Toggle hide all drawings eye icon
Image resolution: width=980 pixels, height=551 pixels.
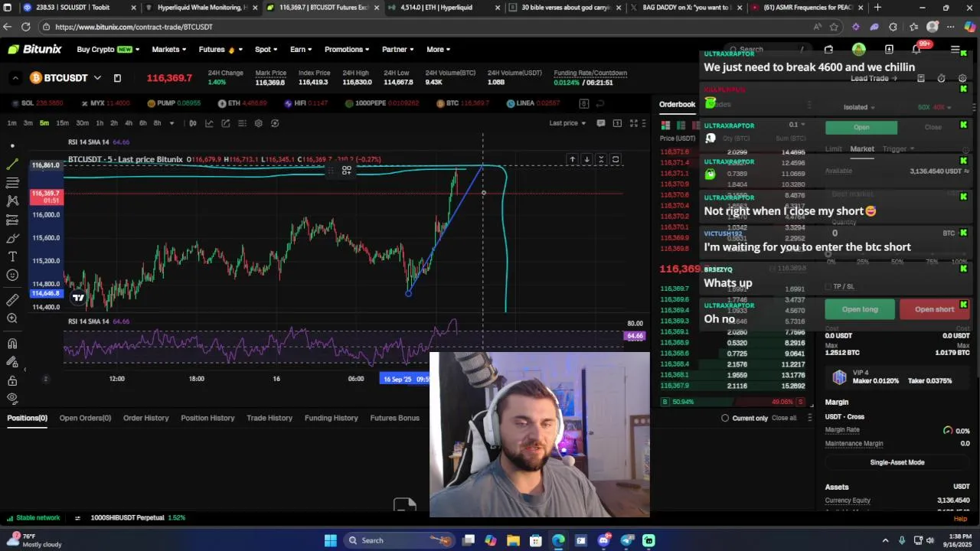coord(12,398)
